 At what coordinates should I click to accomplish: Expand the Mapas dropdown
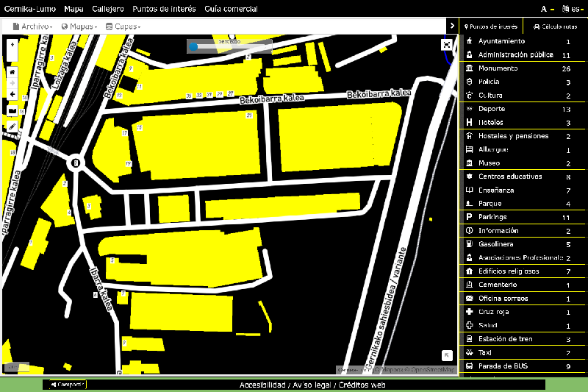[x=79, y=26]
